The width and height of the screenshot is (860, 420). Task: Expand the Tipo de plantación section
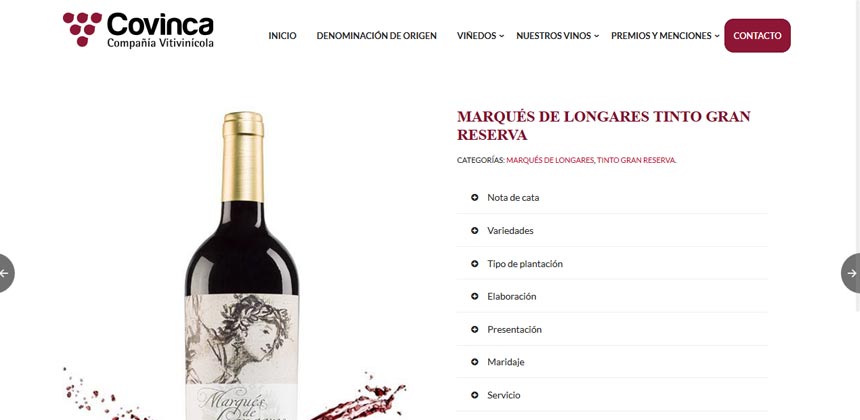click(612, 264)
